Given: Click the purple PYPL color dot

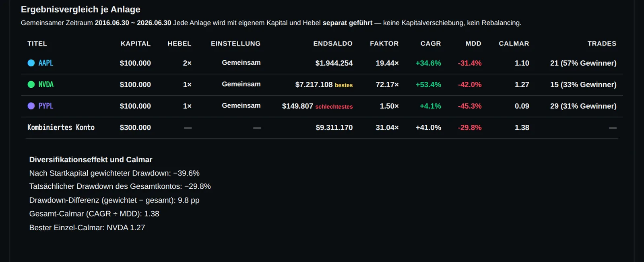Looking at the screenshot, I should click(x=31, y=106).
